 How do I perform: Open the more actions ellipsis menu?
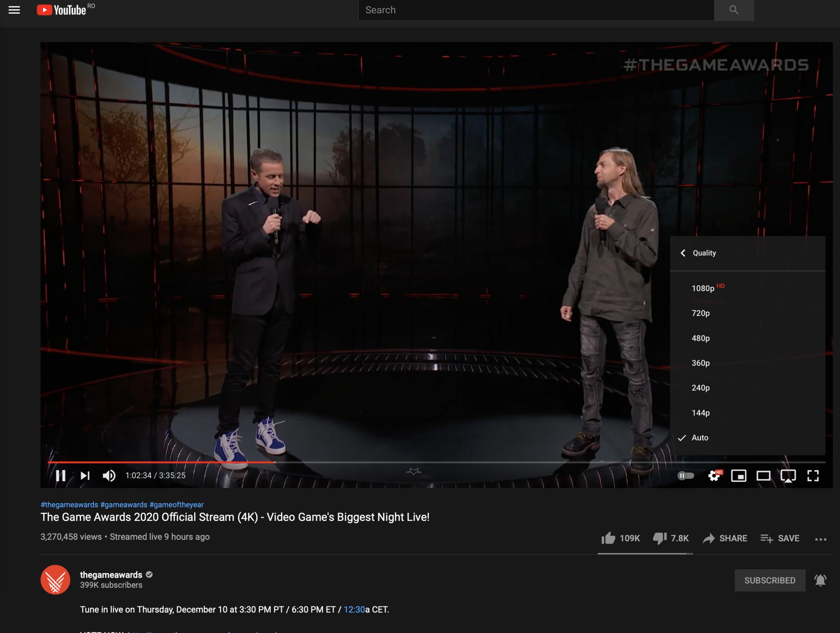(x=820, y=539)
